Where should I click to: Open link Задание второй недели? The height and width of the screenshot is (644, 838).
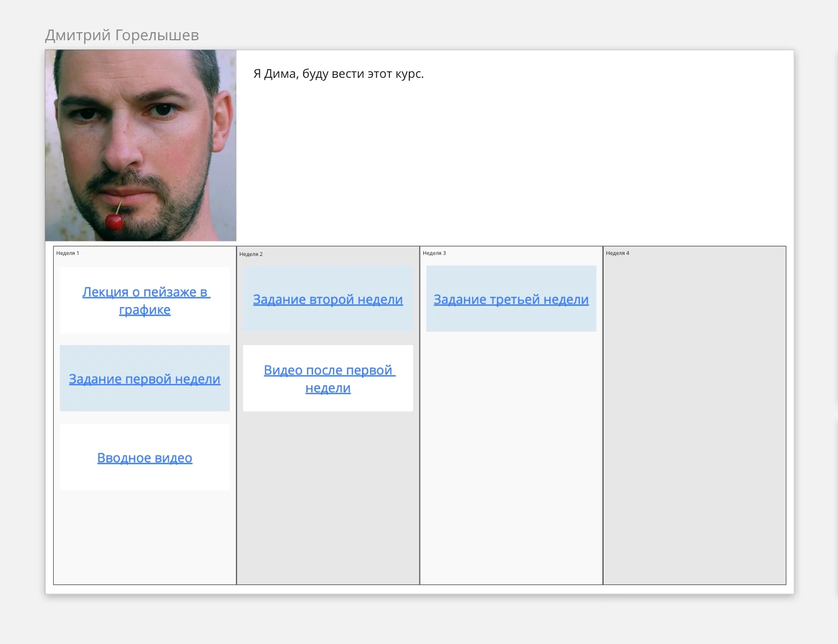tap(328, 299)
